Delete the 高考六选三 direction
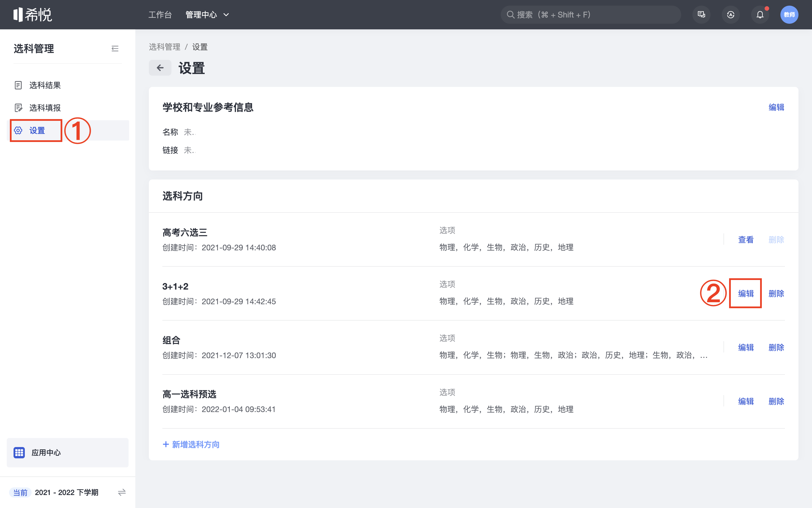The height and width of the screenshot is (508, 812). tap(776, 240)
